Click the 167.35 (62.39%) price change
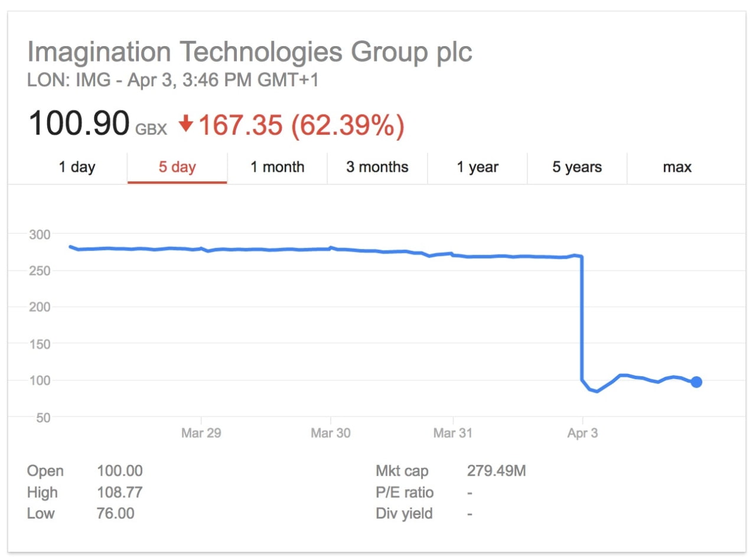Screen dimensions: 756x560 pos(300,125)
